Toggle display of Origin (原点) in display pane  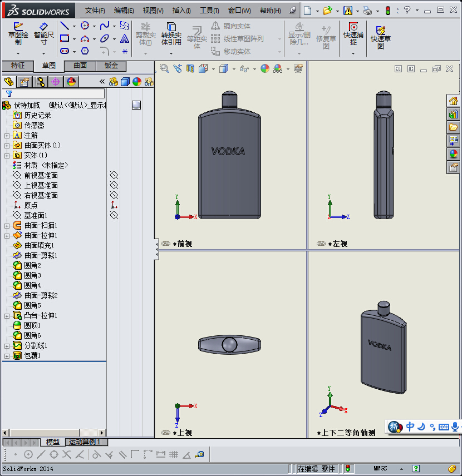click(114, 205)
